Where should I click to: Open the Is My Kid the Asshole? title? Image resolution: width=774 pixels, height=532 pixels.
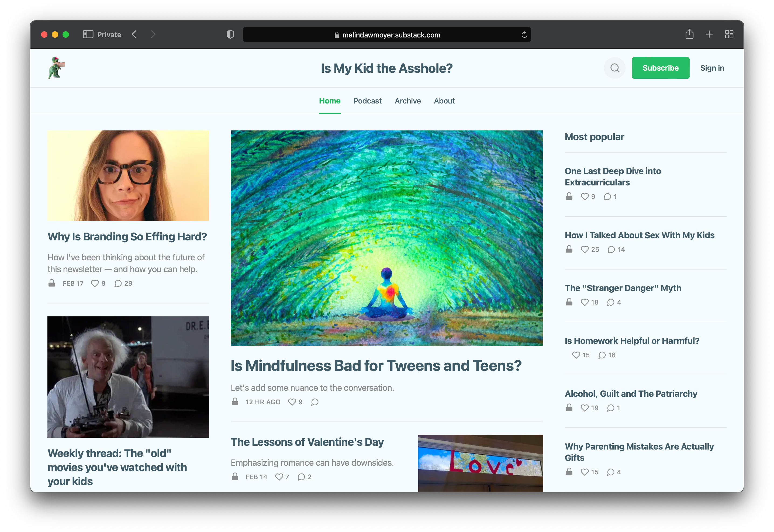pos(386,68)
